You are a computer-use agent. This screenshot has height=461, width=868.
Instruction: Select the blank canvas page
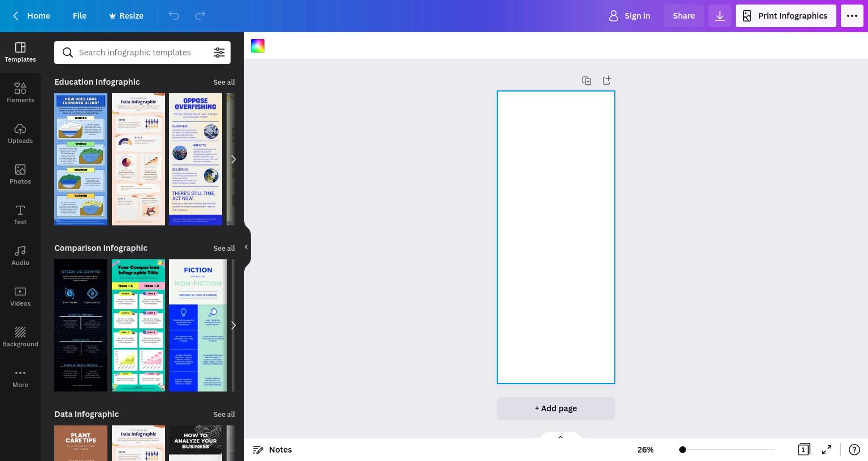(x=556, y=237)
